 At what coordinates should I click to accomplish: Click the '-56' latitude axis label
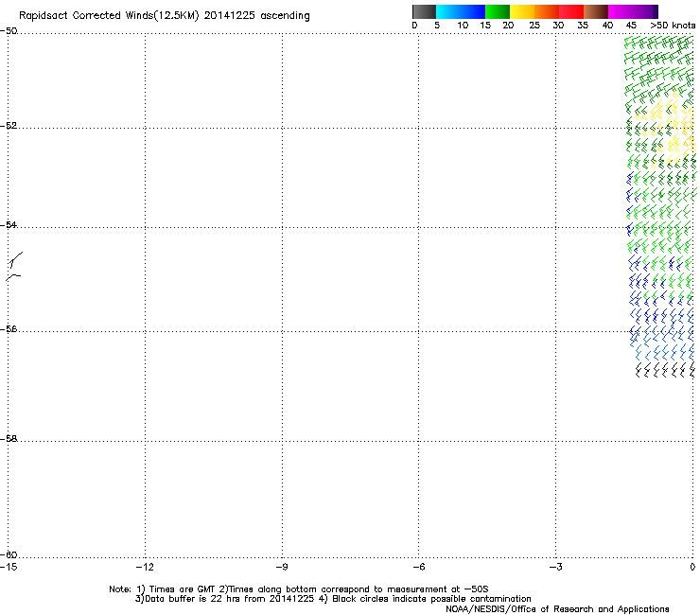coord(9,328)
